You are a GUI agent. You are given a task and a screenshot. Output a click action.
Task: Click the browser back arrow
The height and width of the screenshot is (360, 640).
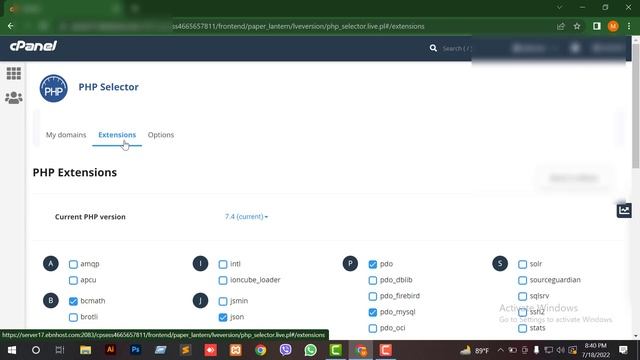tap(11, 26)
